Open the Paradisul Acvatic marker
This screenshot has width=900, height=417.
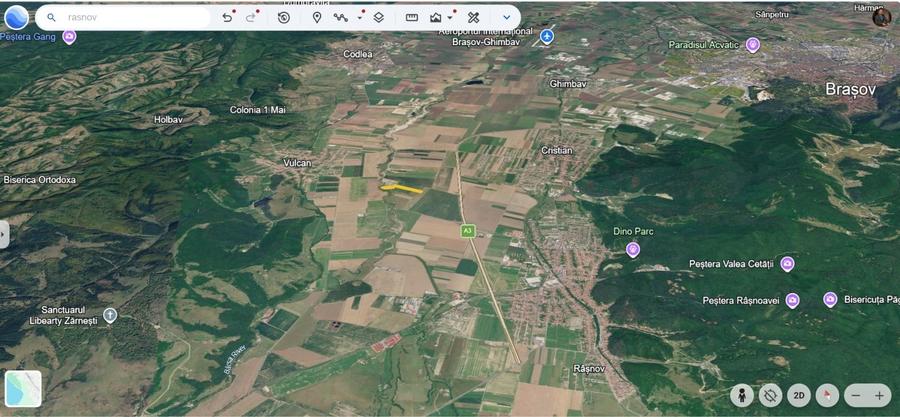[x=752, y=44]
